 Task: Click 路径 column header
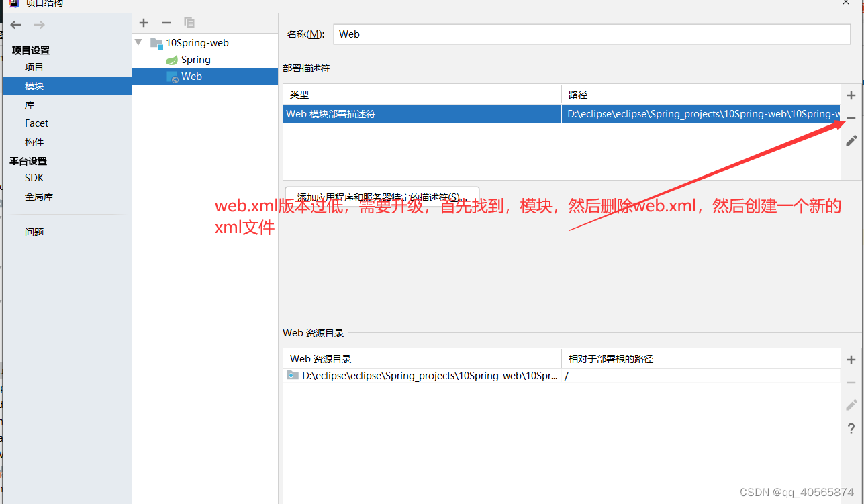point(701,95)
